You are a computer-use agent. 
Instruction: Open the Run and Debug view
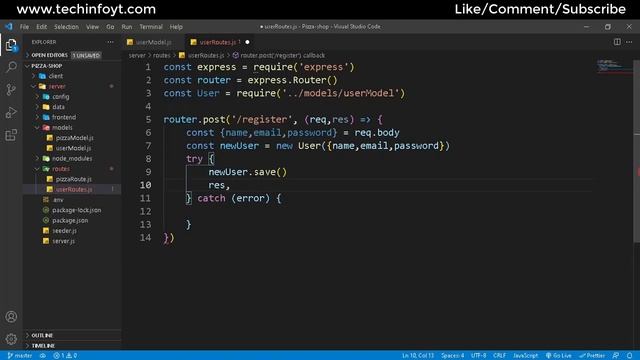[x=11, y=112]
